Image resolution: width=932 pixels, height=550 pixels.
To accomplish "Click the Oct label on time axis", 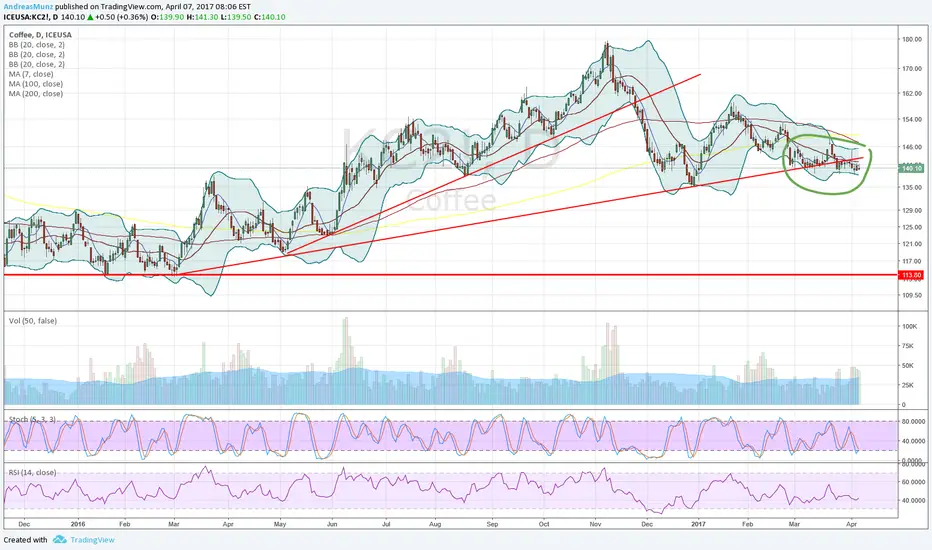I will pos(544,524).
